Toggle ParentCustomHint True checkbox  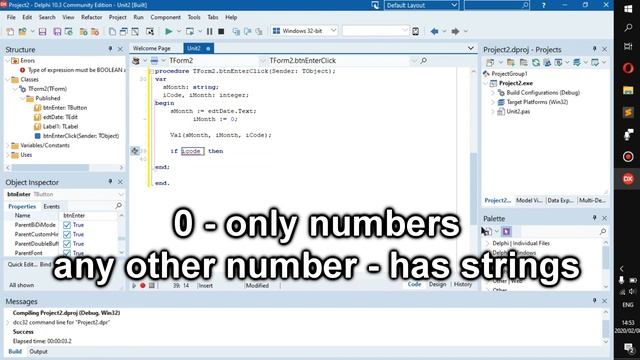point(67,234)
